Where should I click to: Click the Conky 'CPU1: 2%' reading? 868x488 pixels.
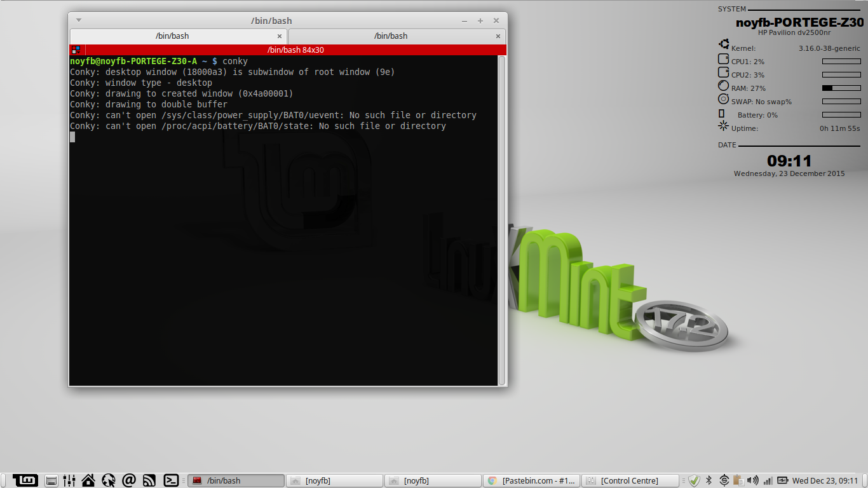pos(748,62)
